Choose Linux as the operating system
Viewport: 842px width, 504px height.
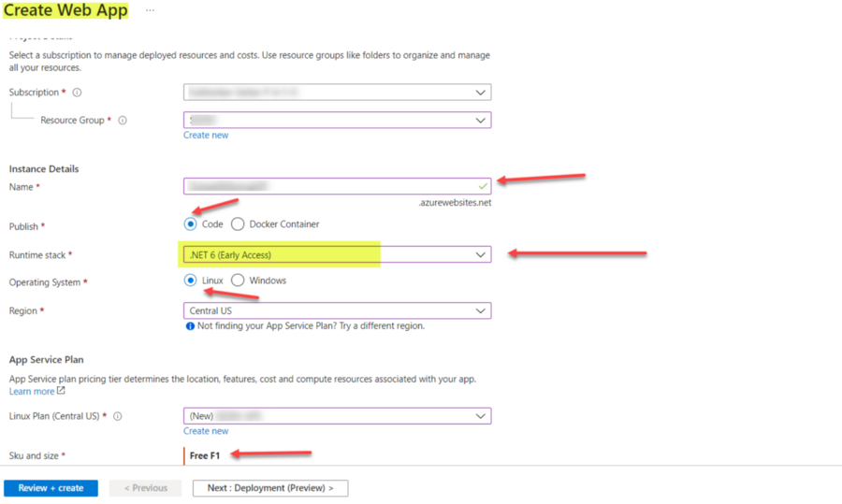click(190, 281)
